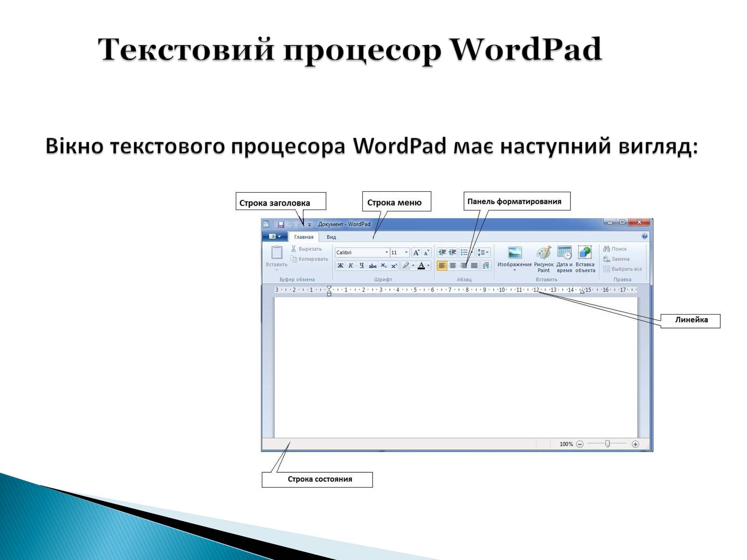747x560 pixels.
Task: Select align text right
Action: point(464,266)
